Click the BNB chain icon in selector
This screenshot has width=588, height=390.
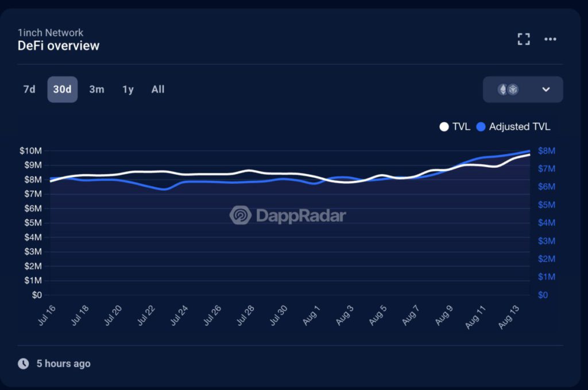pyautogui.click(x=513, y=90)
